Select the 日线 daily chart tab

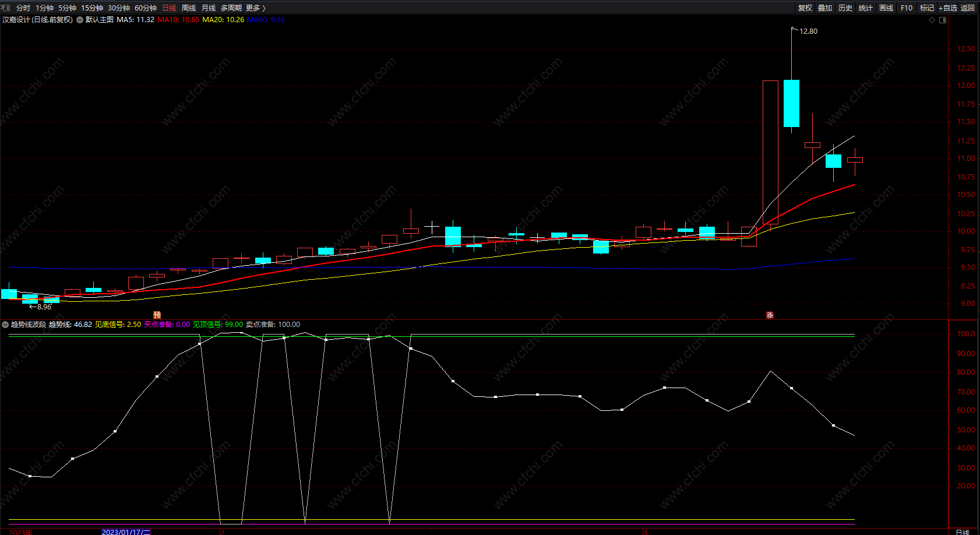[169, 8]
